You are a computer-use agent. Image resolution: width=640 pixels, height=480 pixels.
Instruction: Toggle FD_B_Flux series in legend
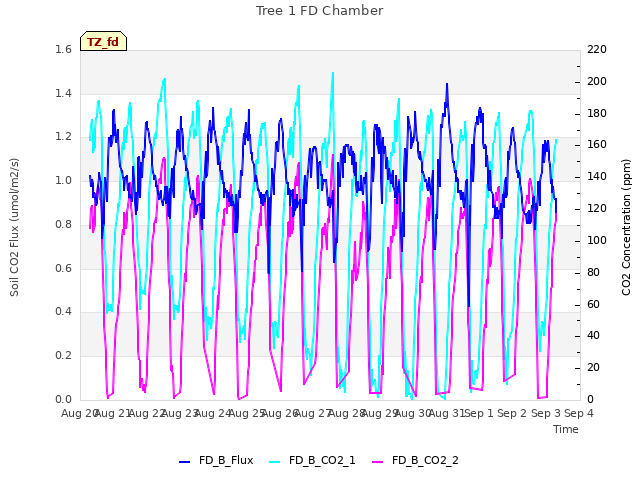coord(216,460)
